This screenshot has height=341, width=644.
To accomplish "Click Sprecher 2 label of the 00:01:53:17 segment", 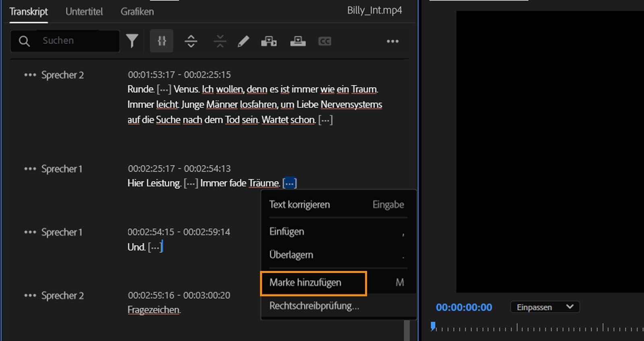I will [62, 75].
